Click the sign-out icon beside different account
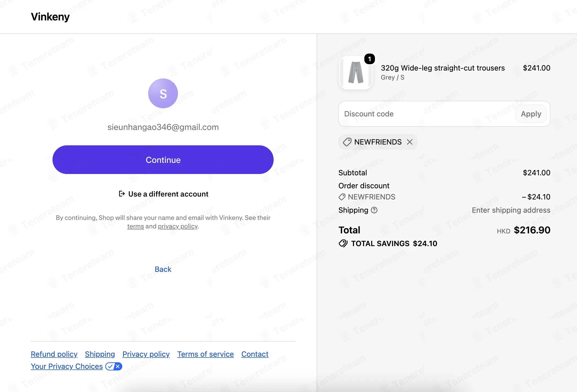577x392 pixels. click(x=122, y=194)
